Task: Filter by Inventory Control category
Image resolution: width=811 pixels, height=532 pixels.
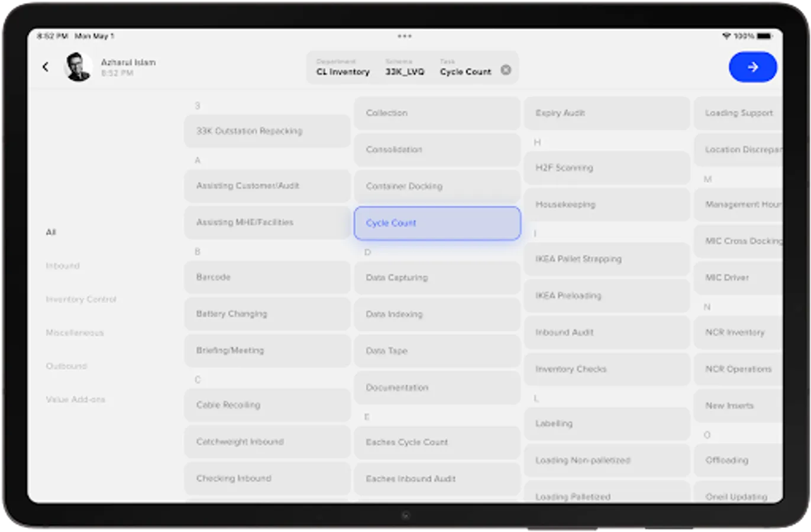Action: tap(81, 299)
